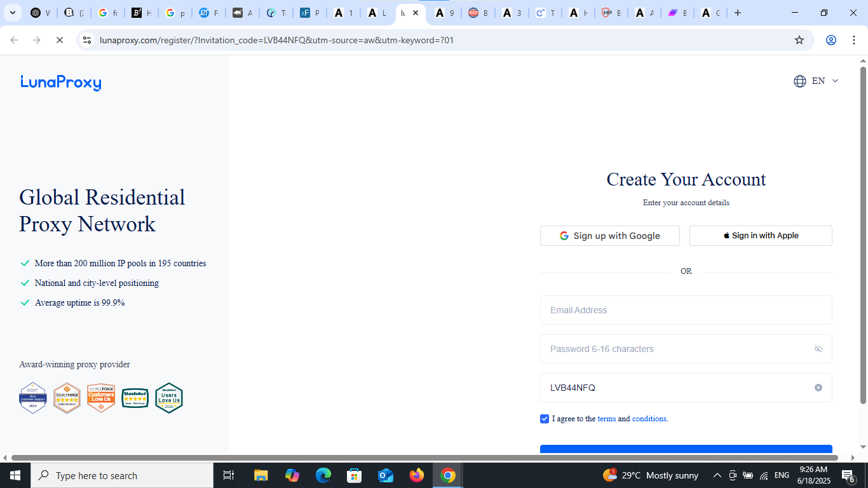Switch ENG input language indicator
The width and height of the screenshot is (868, 488).
(x=782, y=475)
